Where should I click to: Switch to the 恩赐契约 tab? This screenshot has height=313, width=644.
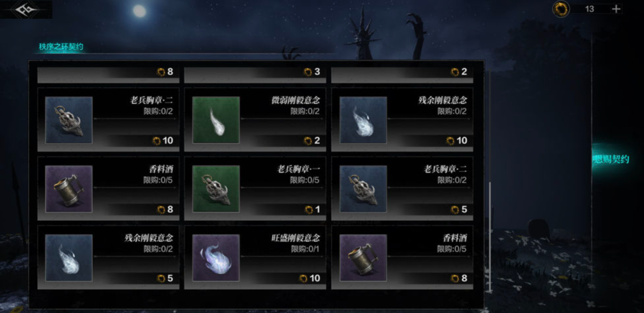click(611, 159)
